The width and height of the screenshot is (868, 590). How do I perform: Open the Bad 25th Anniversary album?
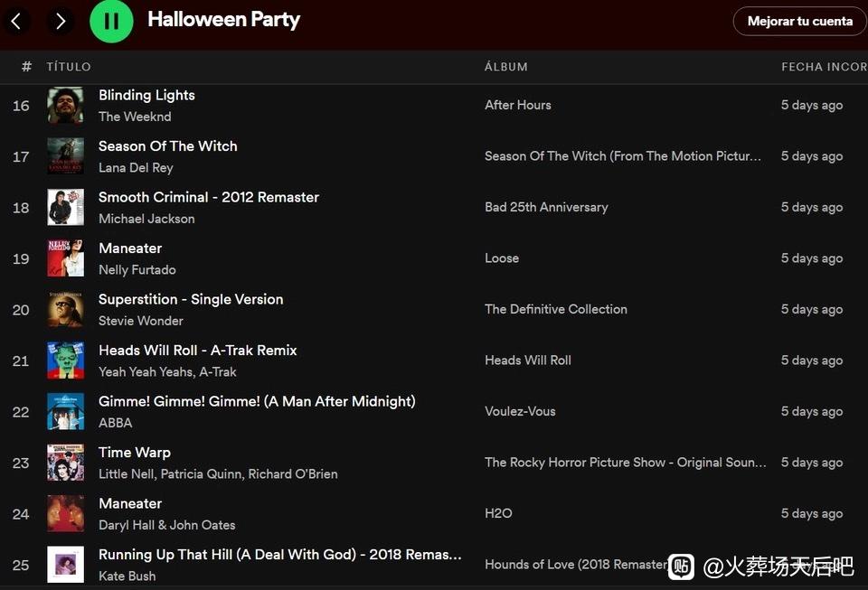(546, 207)
